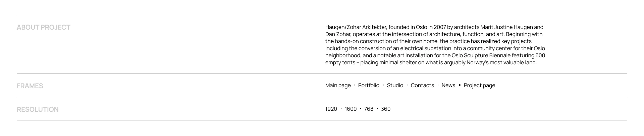Click the name Dan Zohar in paragraph
This screenshot has width=644, height=136.
(338, 34)
